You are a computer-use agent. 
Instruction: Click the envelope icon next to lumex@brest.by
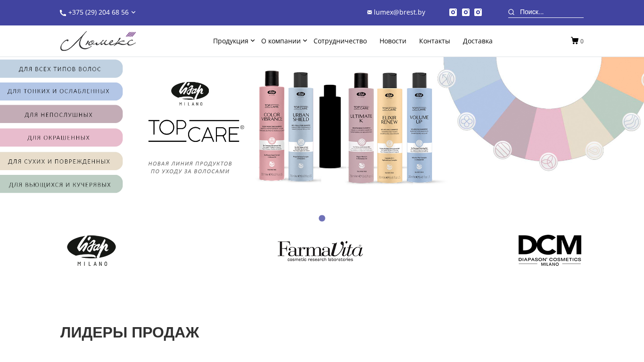pyautogui.click(x=370, y=12)
